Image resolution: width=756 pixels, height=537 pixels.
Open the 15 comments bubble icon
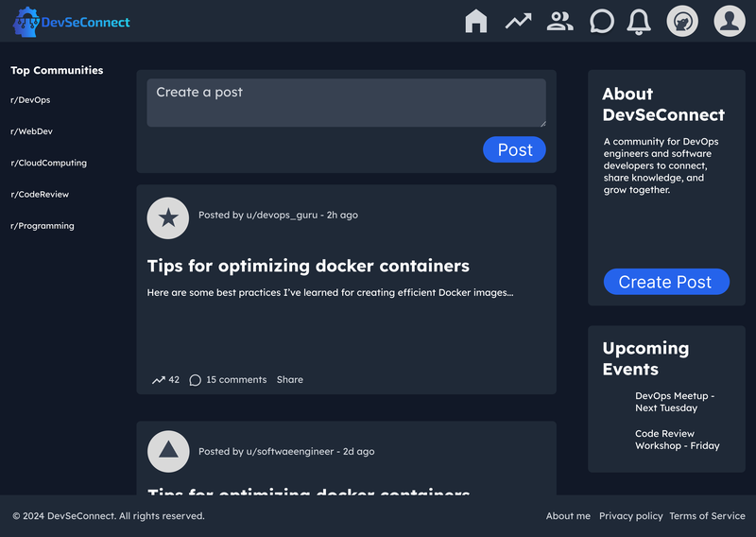[x=196, y=380]
